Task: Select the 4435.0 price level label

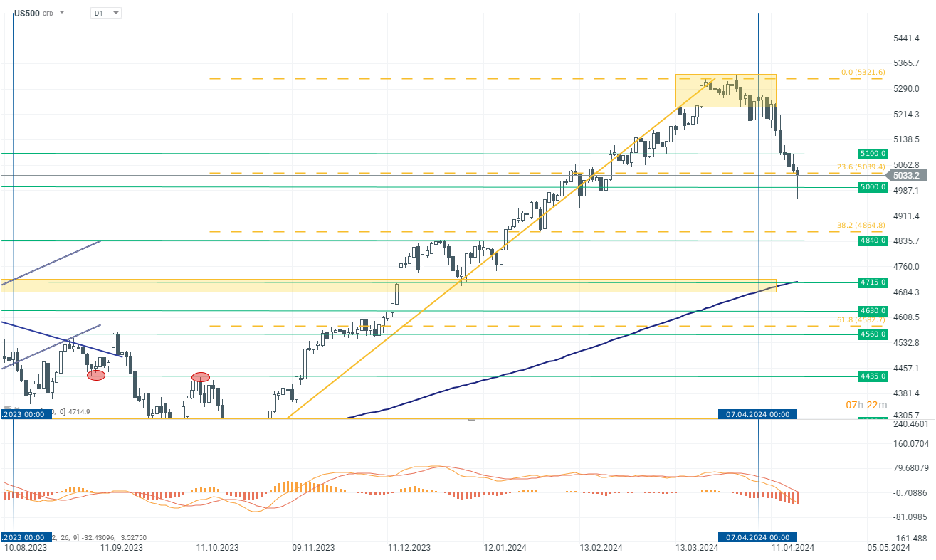Action: click(872, 376)
